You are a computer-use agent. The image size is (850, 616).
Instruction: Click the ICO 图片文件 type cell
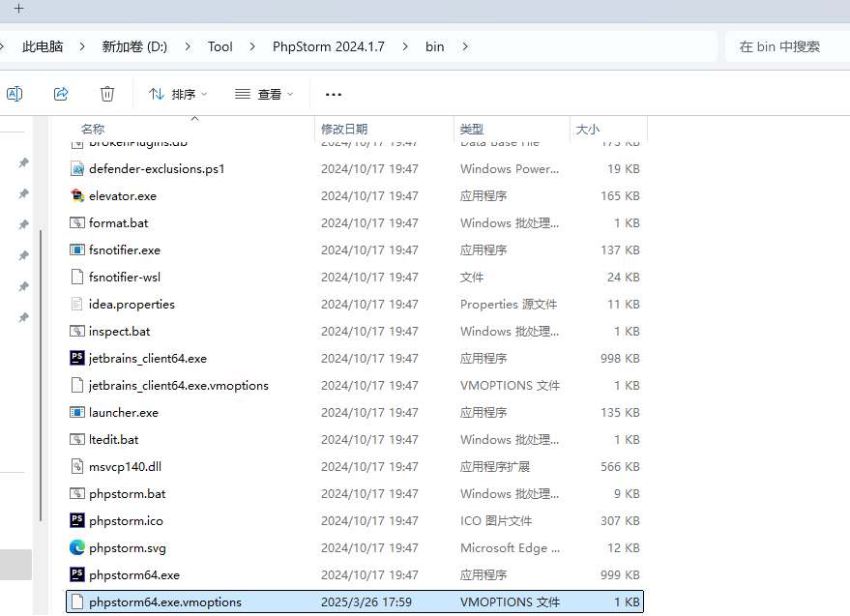point(496,521)
